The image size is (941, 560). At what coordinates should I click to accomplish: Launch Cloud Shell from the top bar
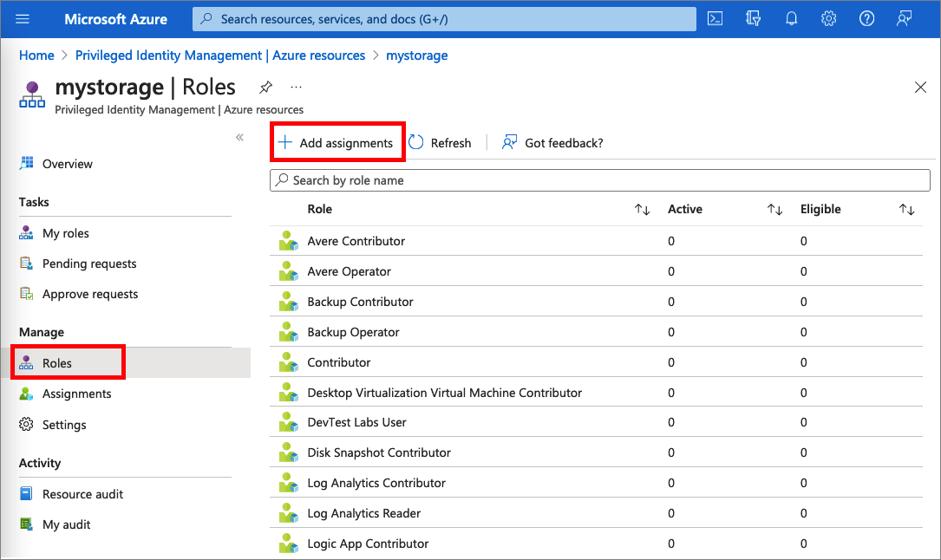(715, 19)
